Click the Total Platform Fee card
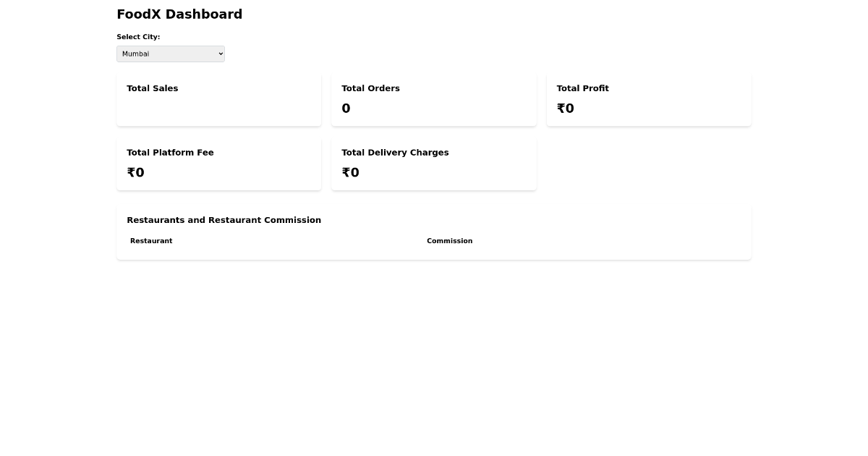 (218, 163)
